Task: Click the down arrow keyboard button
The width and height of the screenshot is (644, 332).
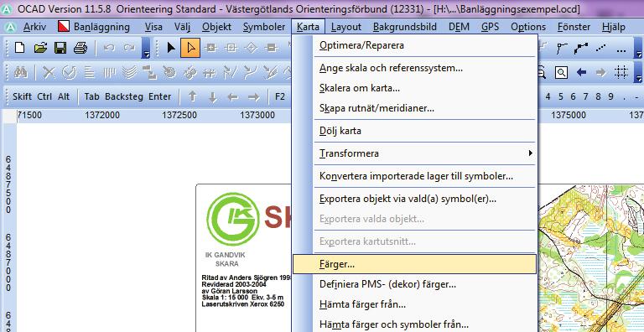Action: 212,97
